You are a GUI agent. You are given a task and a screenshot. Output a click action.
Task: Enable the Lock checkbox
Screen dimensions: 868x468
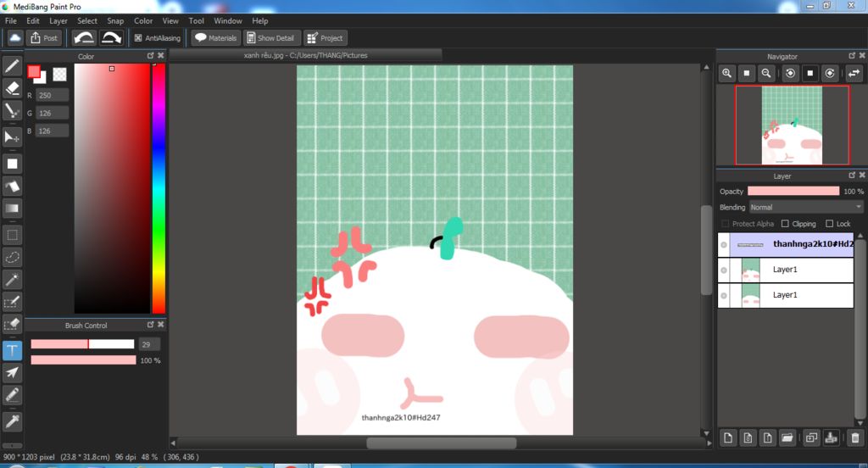[x=829, y=224]
